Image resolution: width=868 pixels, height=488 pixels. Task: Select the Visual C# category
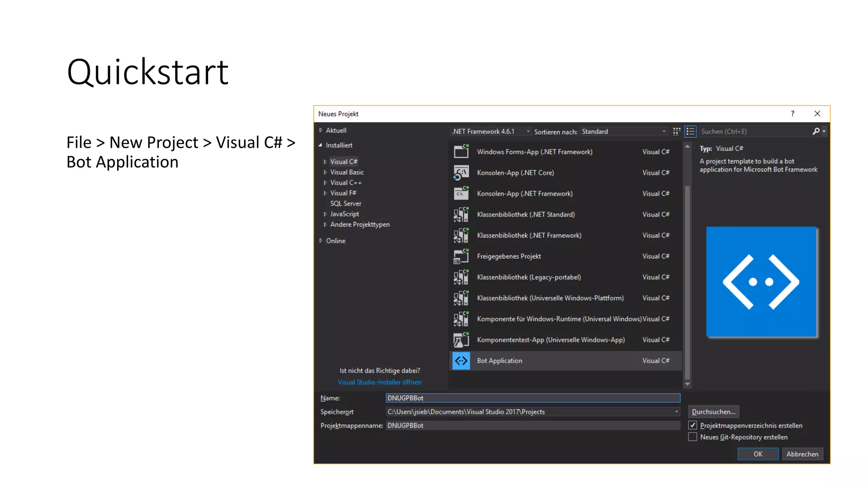[x=344, y=162]
